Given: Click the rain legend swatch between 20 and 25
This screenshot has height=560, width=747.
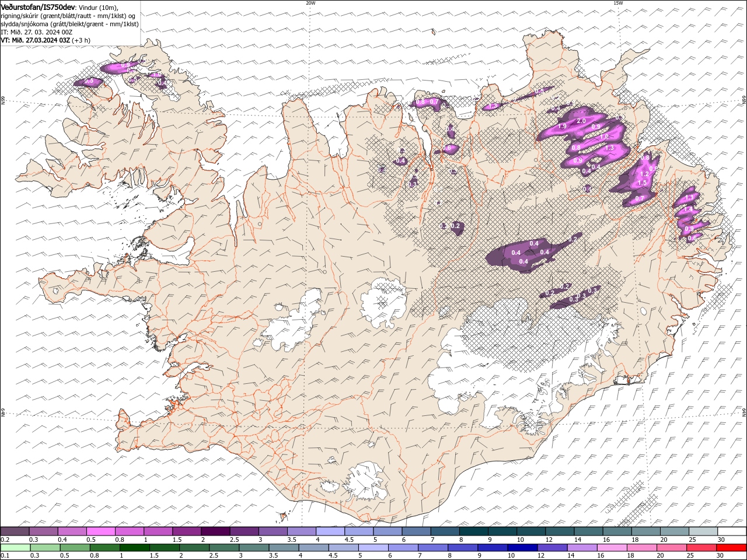Looking at the screenshot, I should (671, 548).
